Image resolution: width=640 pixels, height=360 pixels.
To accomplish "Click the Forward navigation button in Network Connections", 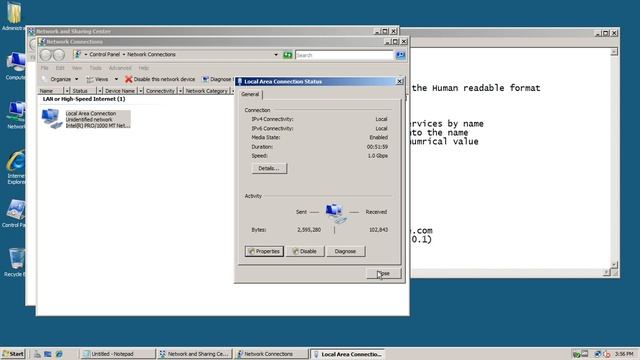I will [59, 55].
